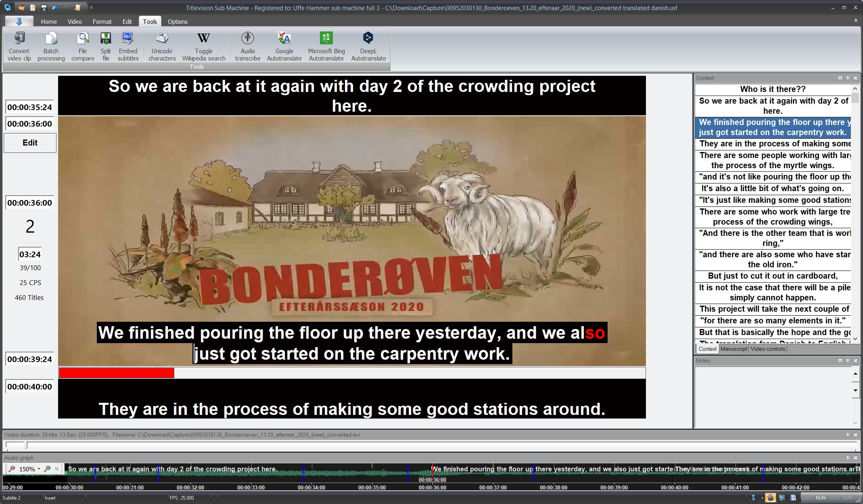Click the Audio transcribe microphone icon
The image size is (863, 504).
pos(247,39)
